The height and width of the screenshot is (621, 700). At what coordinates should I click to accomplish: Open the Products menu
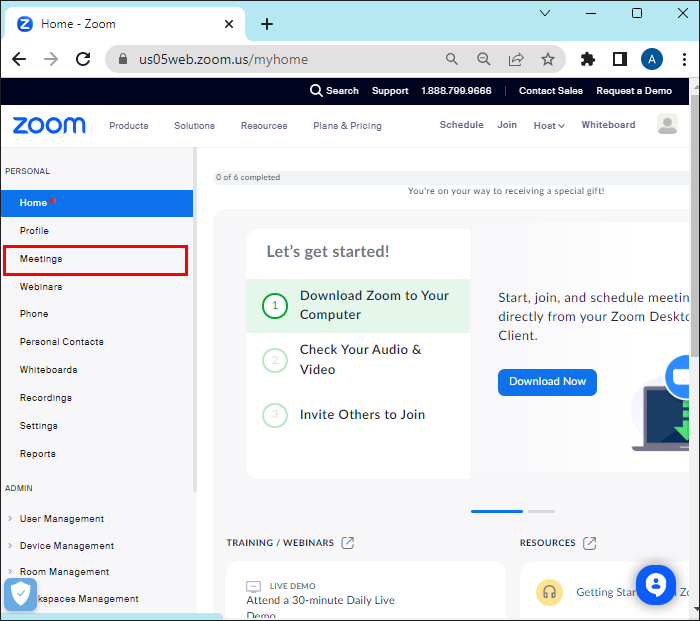(129, 126)
